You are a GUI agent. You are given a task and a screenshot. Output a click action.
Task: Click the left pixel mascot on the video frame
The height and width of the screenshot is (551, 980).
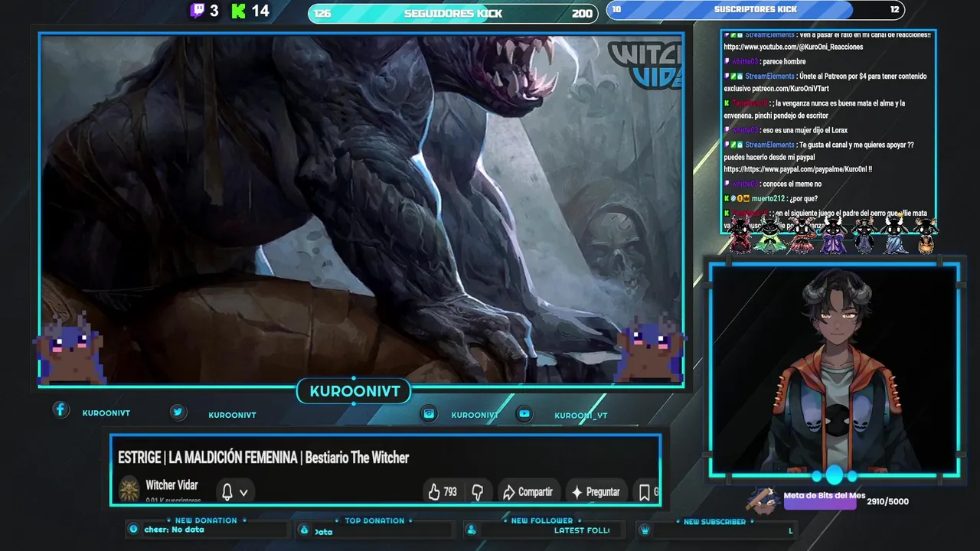point(70,350)
